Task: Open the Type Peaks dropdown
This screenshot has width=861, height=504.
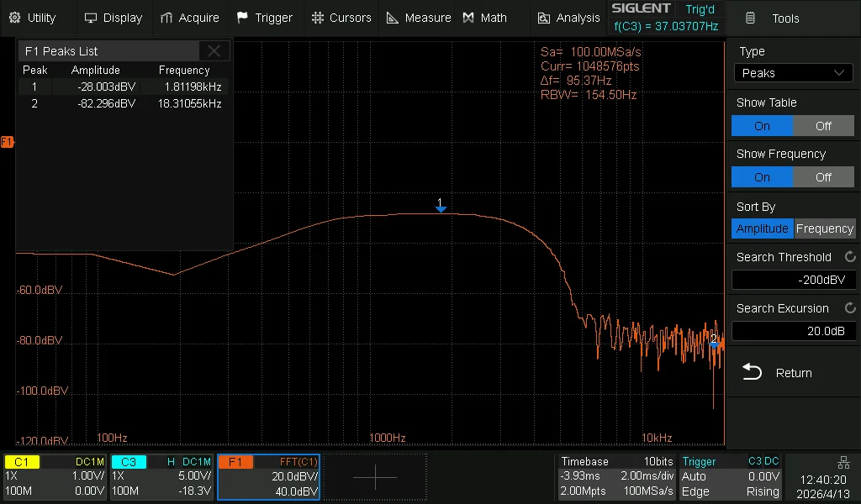Action: [x=793, y=73]
